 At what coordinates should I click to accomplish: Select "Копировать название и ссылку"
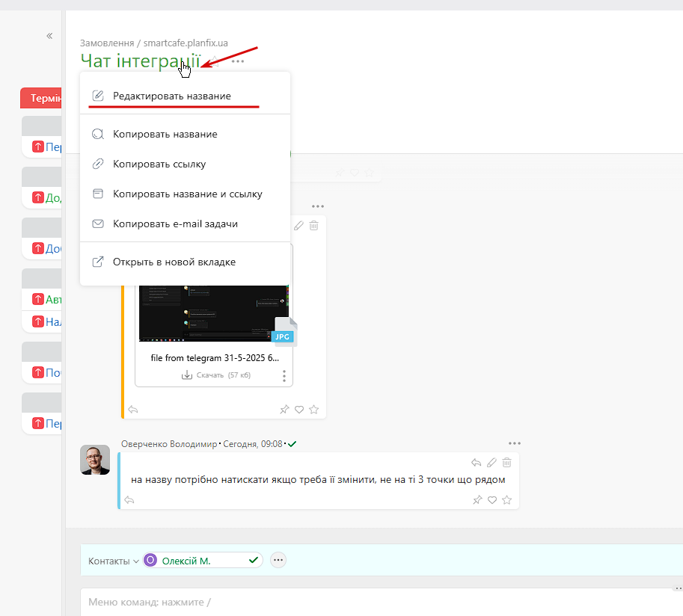point(185,194)
